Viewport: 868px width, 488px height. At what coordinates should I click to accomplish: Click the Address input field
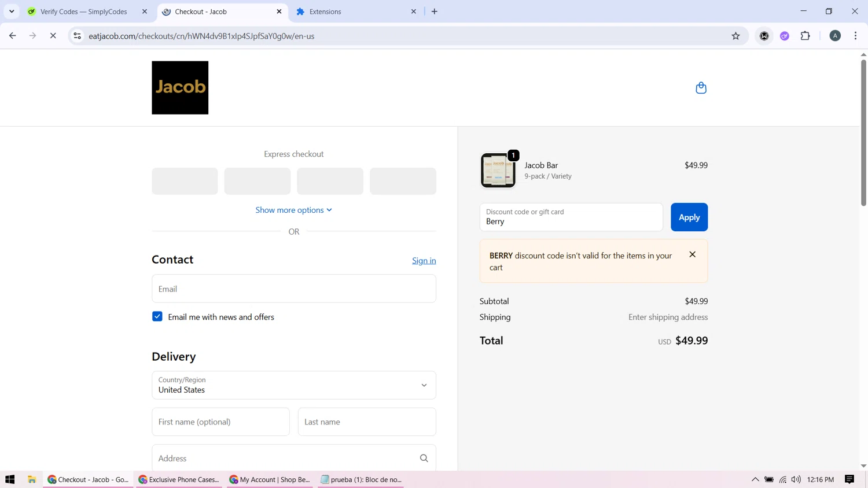294,458
